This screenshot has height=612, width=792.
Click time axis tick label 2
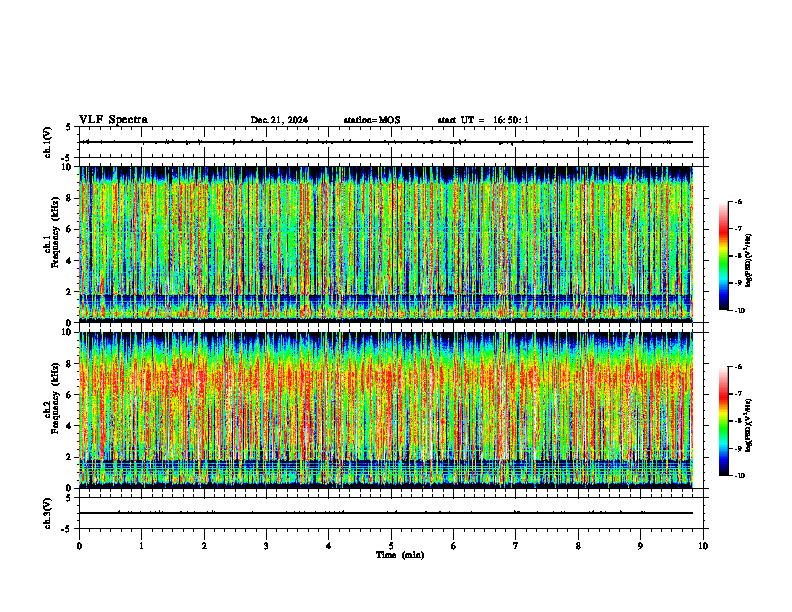204,546
